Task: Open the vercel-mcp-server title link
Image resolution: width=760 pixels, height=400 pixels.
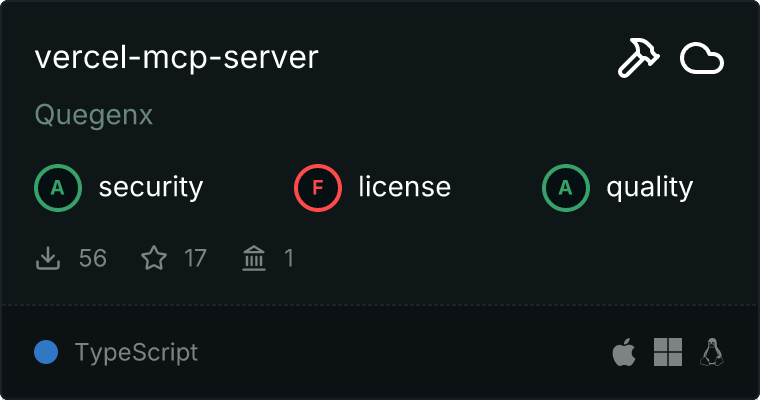Action: tap(176, 58)
